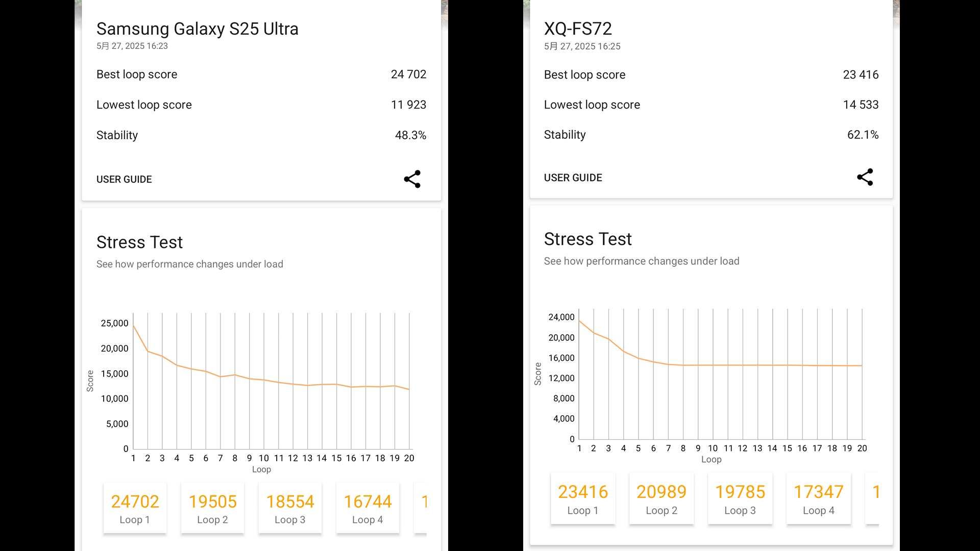This screenshot has width=980, height=551.
Task: Click the Stability value 62.1%
Action: 863,135
